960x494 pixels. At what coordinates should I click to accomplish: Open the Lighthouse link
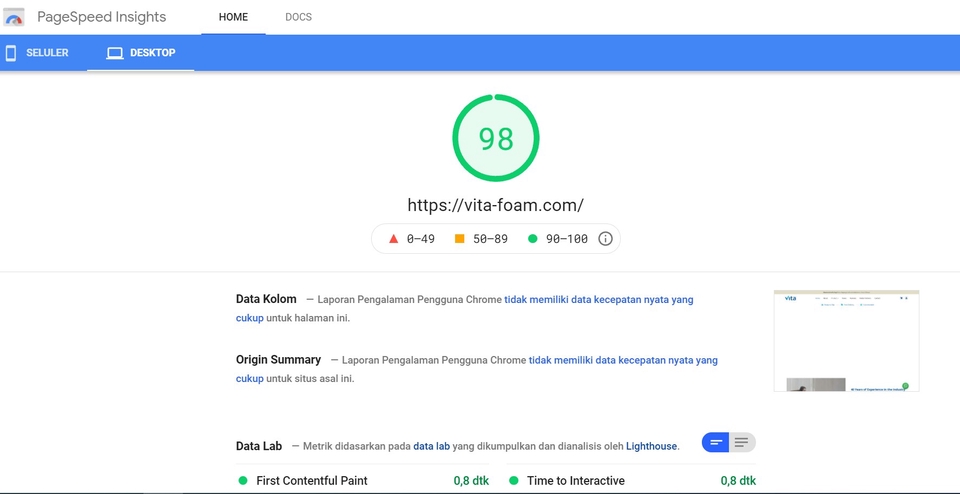pos(651,446)
